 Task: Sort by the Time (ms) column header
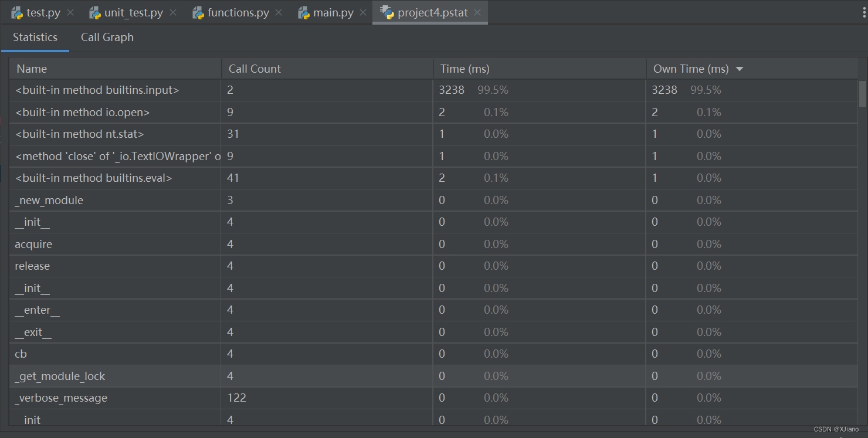[x=540, y=69]
